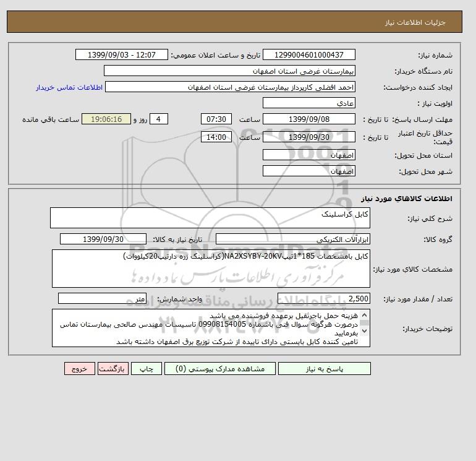Click label شرح کلی نیاز

[x=430, y=218]
